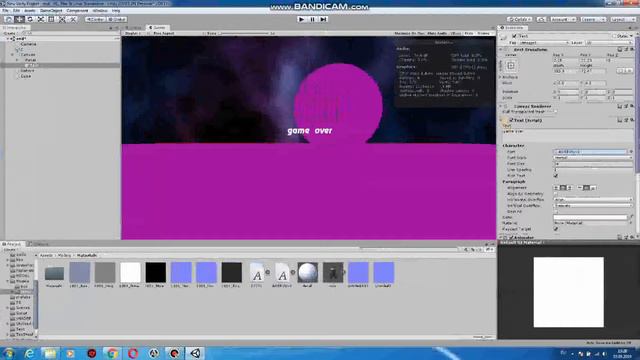Open the GameObject menu
The width and height of the screenshot is (640, 360).
[x=51, y=11]
